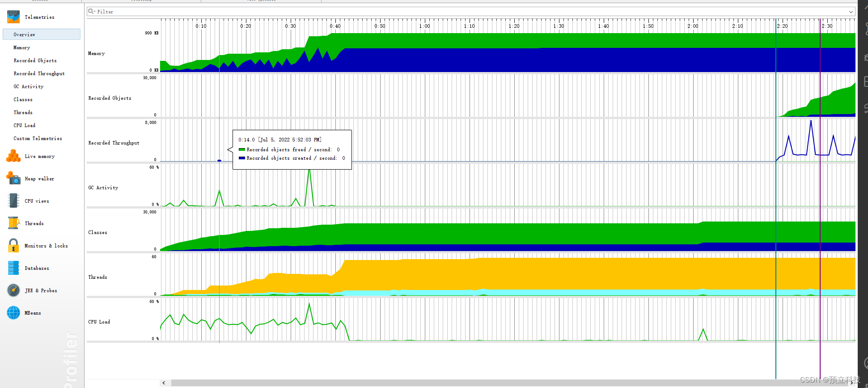Open the Monitors & locks section label

(46, 246)
